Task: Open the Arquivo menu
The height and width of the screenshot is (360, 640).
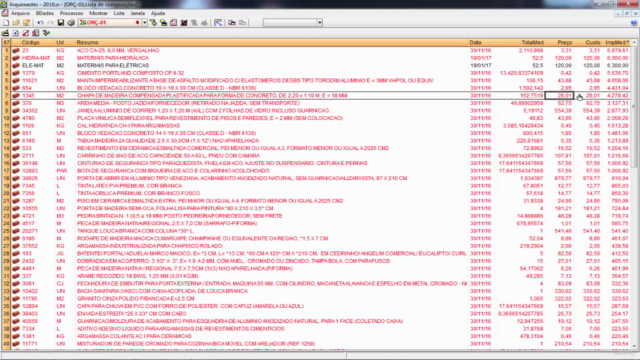Action: [20, 13]
